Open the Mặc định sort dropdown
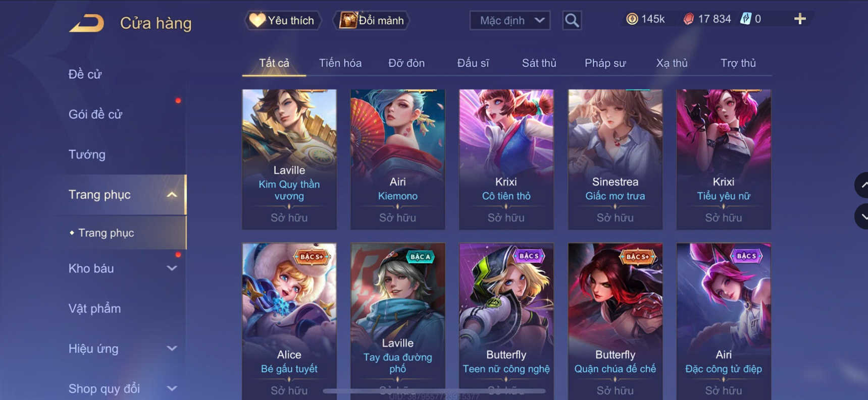The width and height of the screenshot is (868, 400). (510, 21)
